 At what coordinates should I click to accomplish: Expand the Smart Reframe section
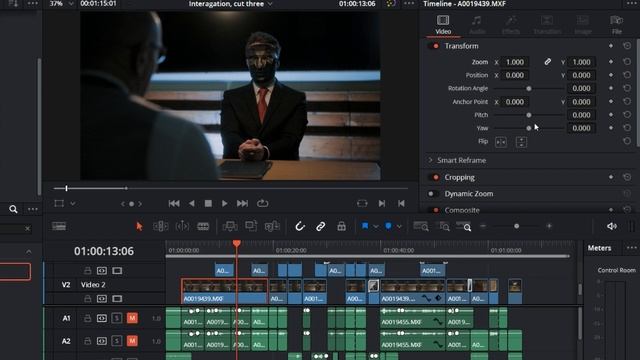[x=430, y=160]
